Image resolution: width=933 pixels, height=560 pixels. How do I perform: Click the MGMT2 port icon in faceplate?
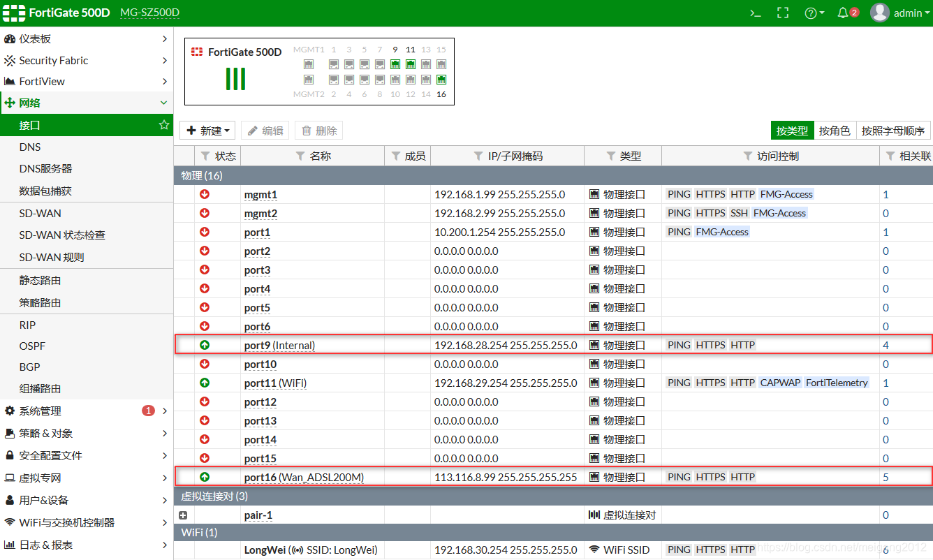[309, 80]
